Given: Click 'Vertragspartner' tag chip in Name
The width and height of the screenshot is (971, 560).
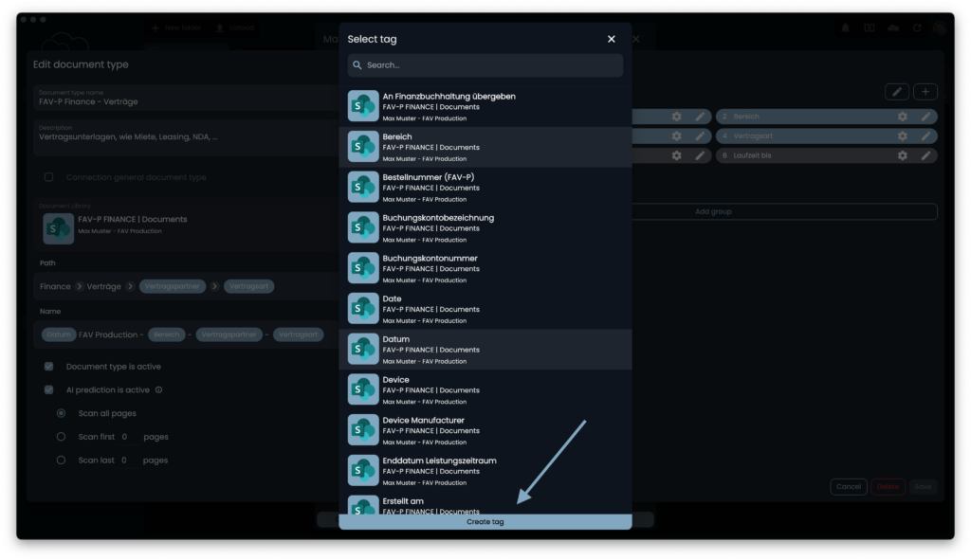Looking at the screenshot, I should pos(229,334).
